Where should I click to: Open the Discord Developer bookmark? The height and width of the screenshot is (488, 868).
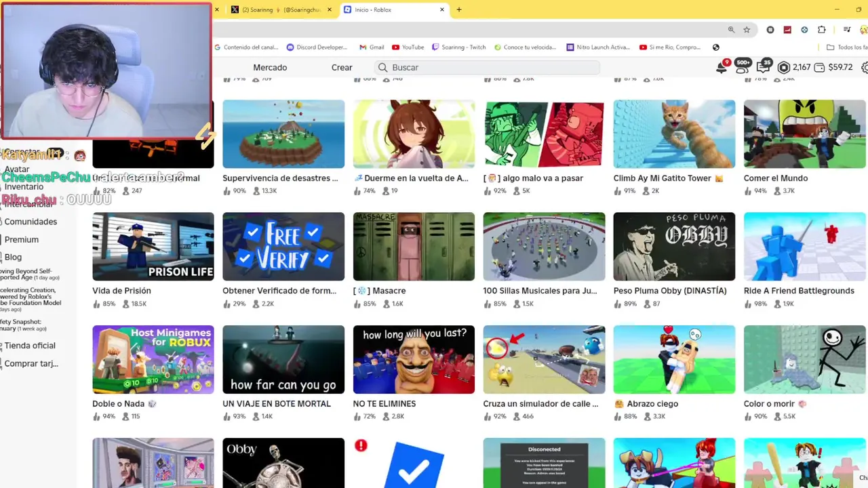[317, 47]
